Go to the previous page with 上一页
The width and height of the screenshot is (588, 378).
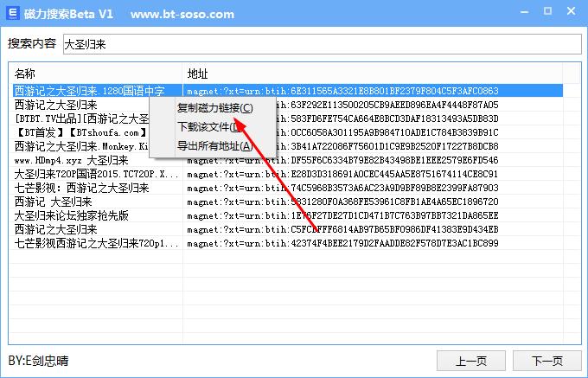(x=470, y=361)
